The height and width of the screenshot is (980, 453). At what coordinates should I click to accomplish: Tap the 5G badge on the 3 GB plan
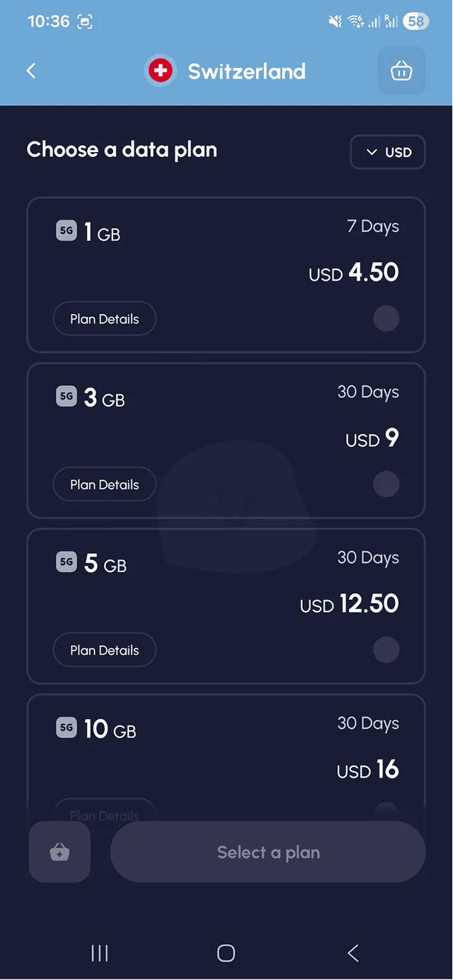[x=66, y=396]
